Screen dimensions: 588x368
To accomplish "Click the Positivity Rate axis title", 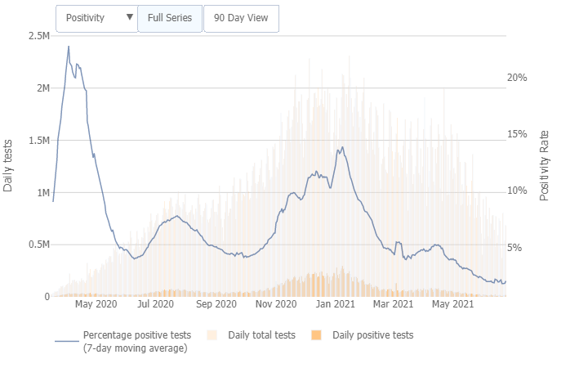I will (x=545, y=166).
